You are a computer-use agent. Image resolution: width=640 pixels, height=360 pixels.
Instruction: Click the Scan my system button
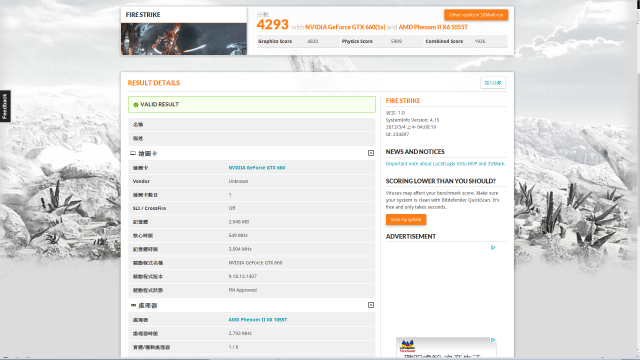pos(406,220)
